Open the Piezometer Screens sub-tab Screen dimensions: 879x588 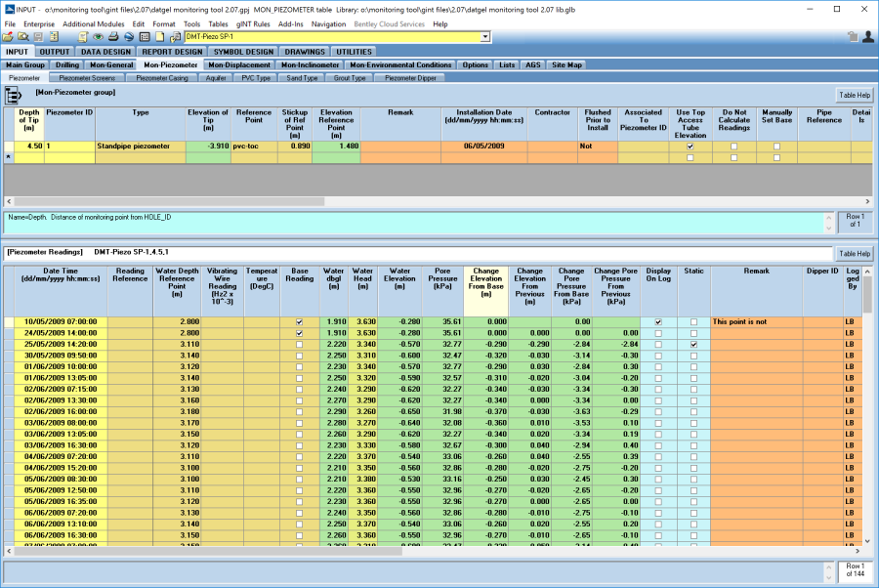click(86, 77)
